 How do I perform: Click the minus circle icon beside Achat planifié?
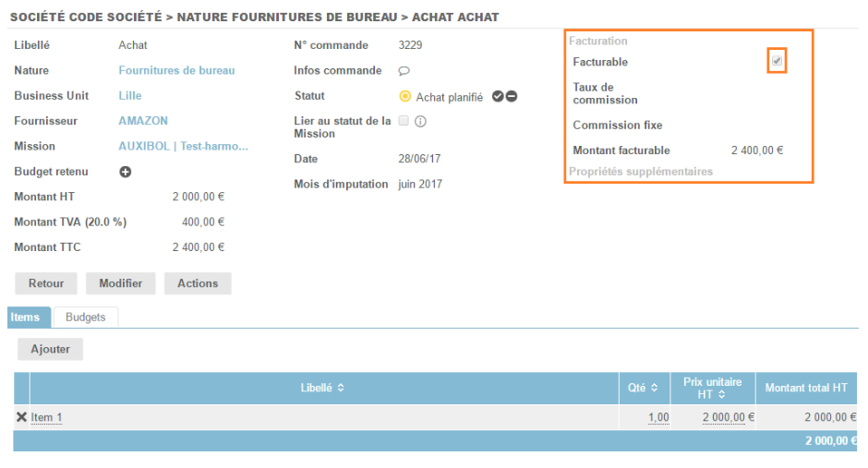(x=511, y=96)
